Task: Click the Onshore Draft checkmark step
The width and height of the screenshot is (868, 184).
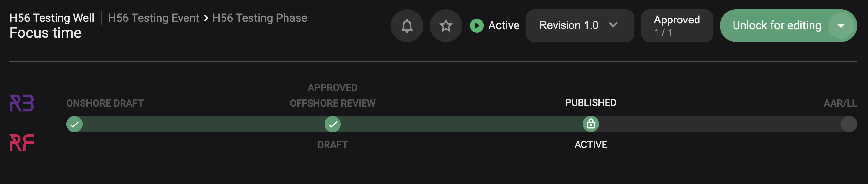Action: (x=74, y=124)
